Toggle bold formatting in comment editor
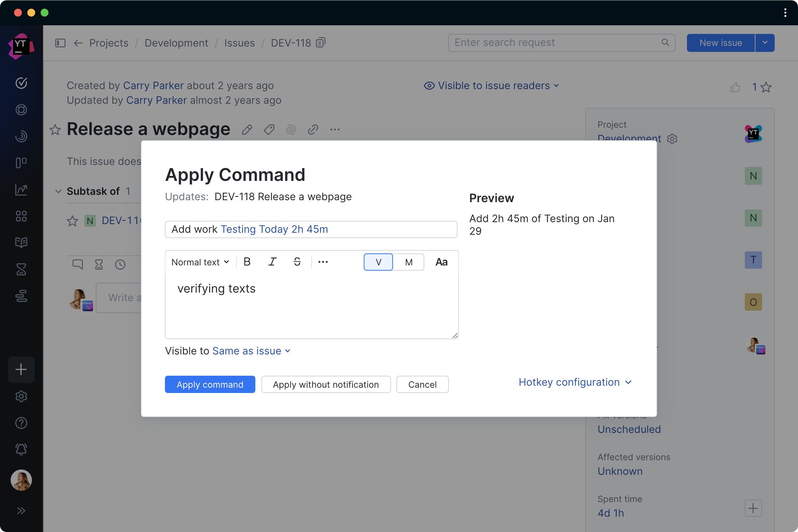798x532 pixels. 247,262
